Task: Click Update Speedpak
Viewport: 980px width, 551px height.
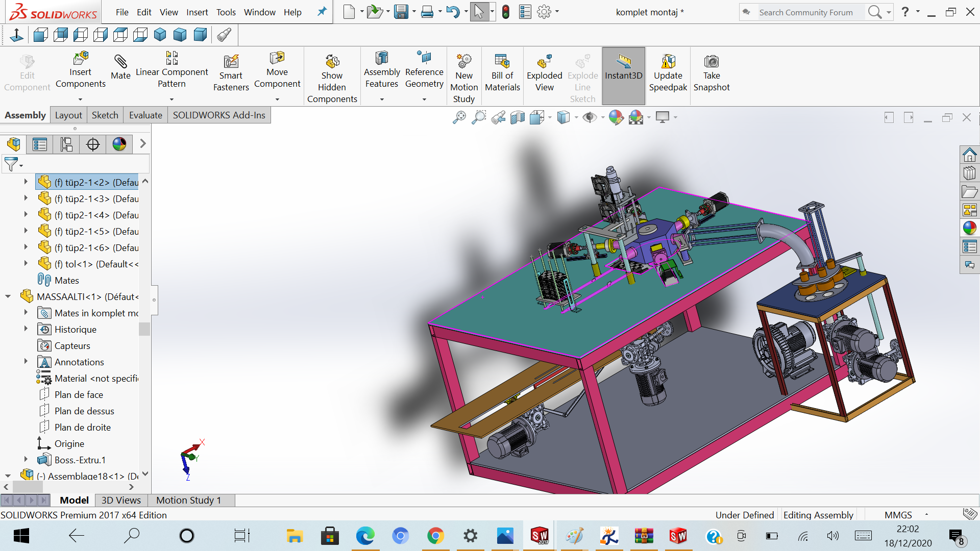Action: (668, 72)
